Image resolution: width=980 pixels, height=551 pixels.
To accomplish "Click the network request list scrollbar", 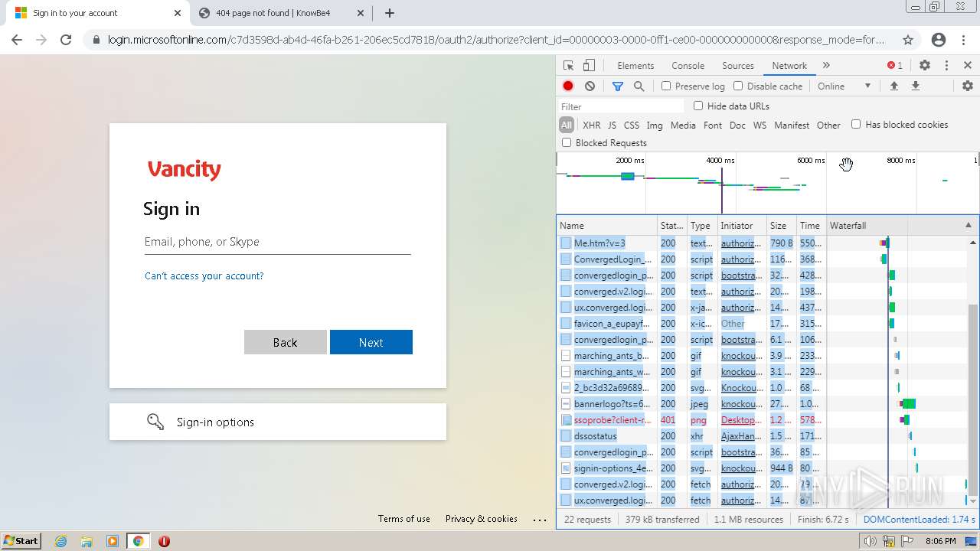I will click(973, 398).
